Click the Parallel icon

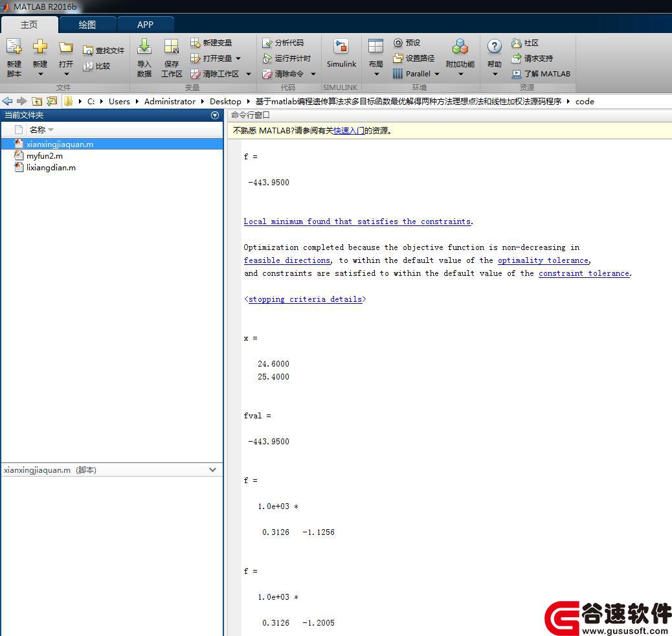pyautogui.click(x=398, y=74)
